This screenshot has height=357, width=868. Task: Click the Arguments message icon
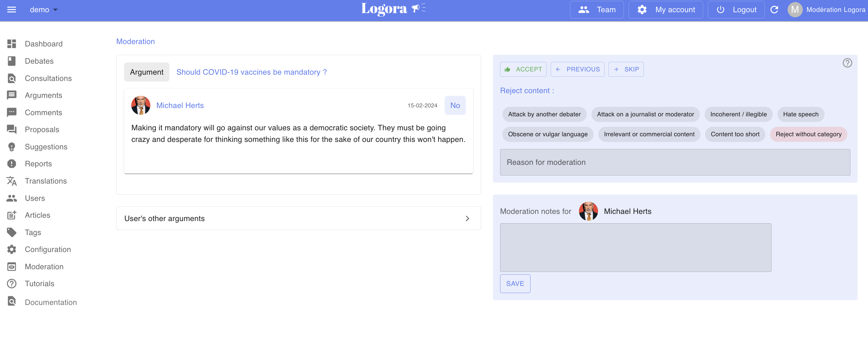pos(11,95)
